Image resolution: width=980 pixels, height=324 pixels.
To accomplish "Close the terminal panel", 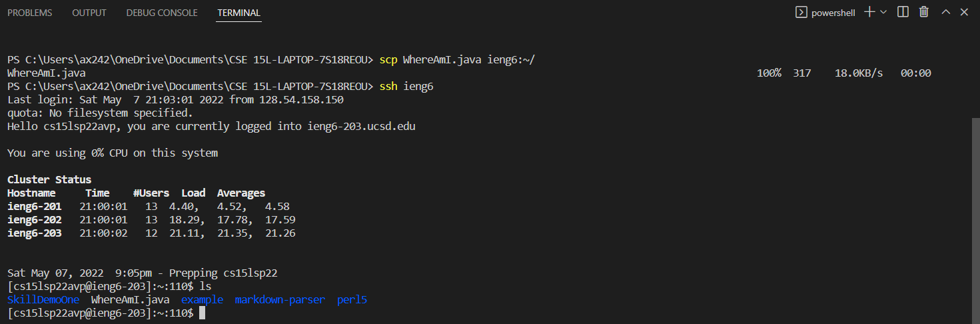I will [964, 12].
